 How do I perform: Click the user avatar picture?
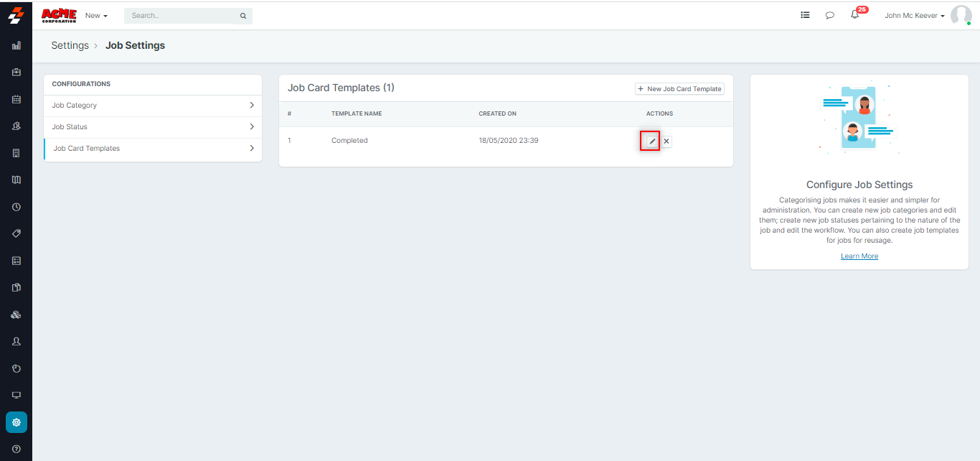click(x=961, y=15)
